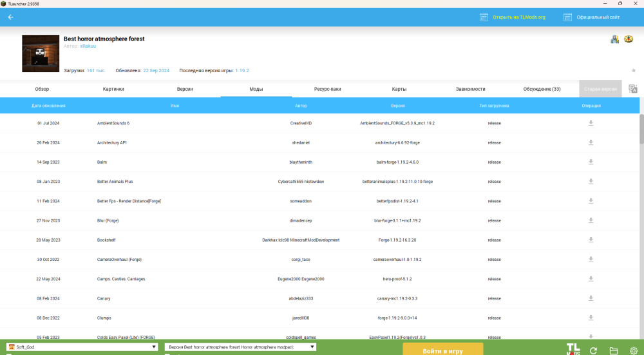This screenshot has width=644, height=355.
Task: Click the crown emblem icon top right
Action: 629,39
